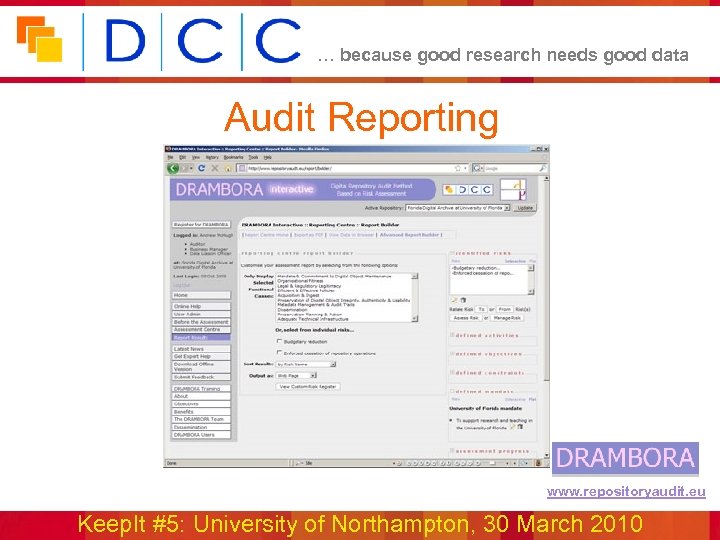Click the bookmark star in address bar
The image size is (720, 540).
pos(458,169)
